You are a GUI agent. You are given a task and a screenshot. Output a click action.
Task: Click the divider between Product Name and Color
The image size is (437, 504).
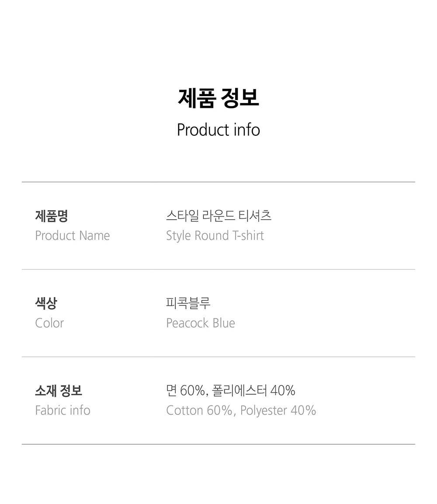click(218, 269)
